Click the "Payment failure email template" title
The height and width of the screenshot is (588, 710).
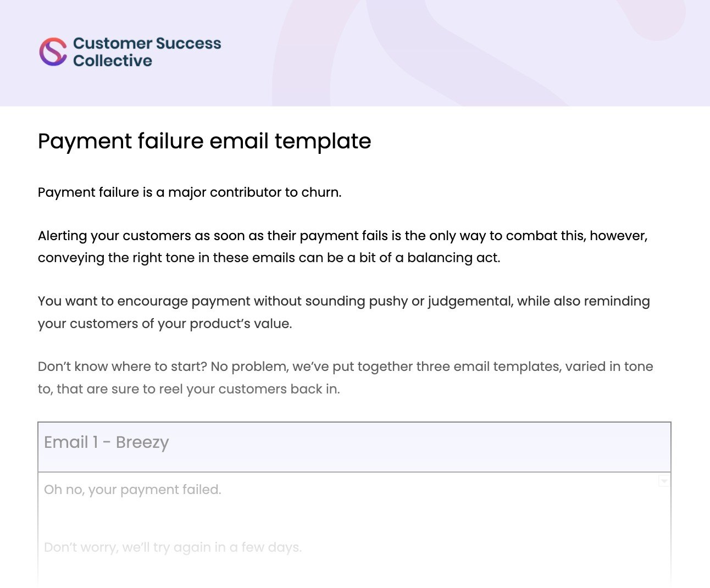pos(204,141)
